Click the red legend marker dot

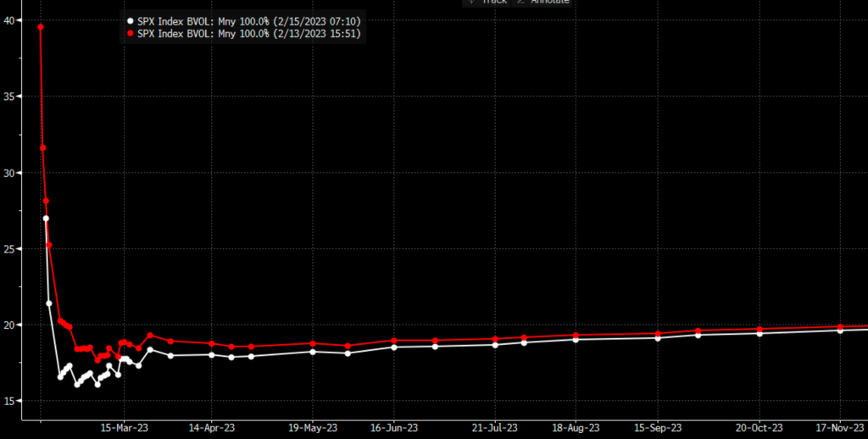(131, 34)
